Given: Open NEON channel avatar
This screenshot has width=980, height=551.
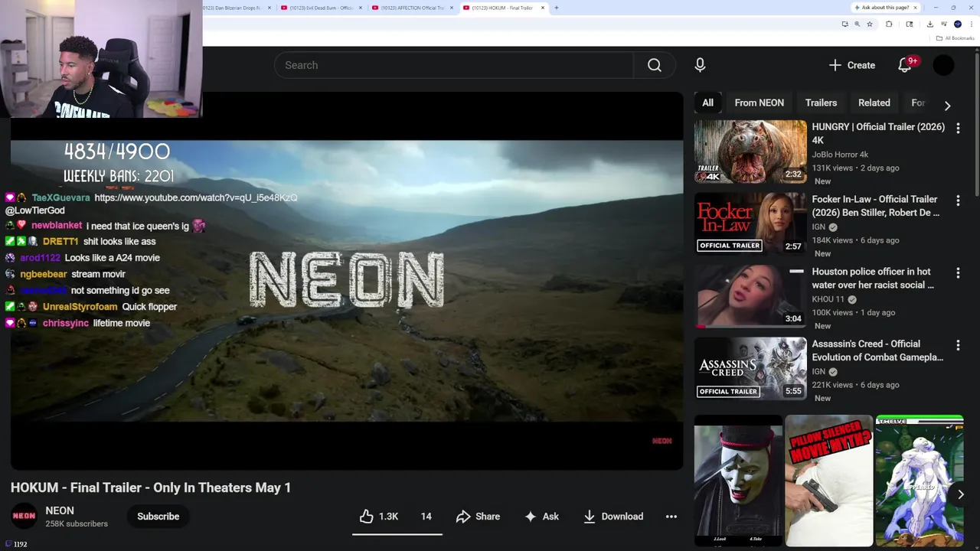Looking at the screenshot, I should pos(24,516).
